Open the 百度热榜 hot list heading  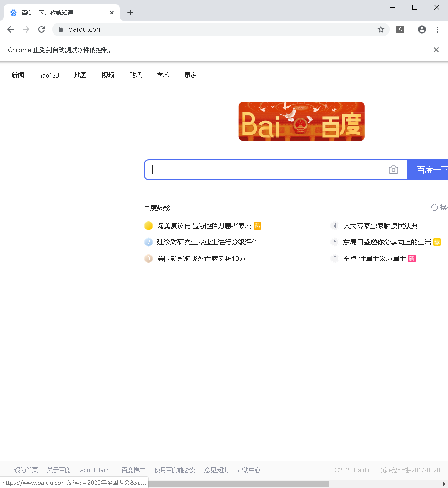[x=157, y=208]
